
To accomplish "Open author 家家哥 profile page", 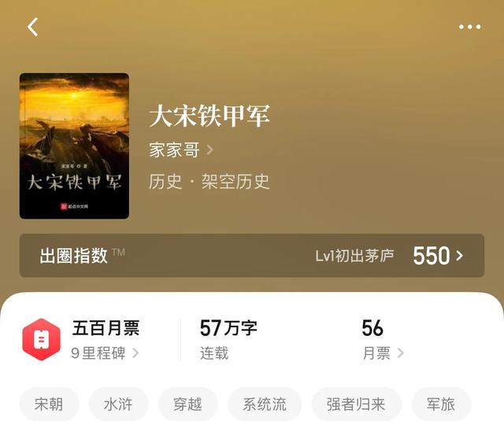I will (174, 150).
